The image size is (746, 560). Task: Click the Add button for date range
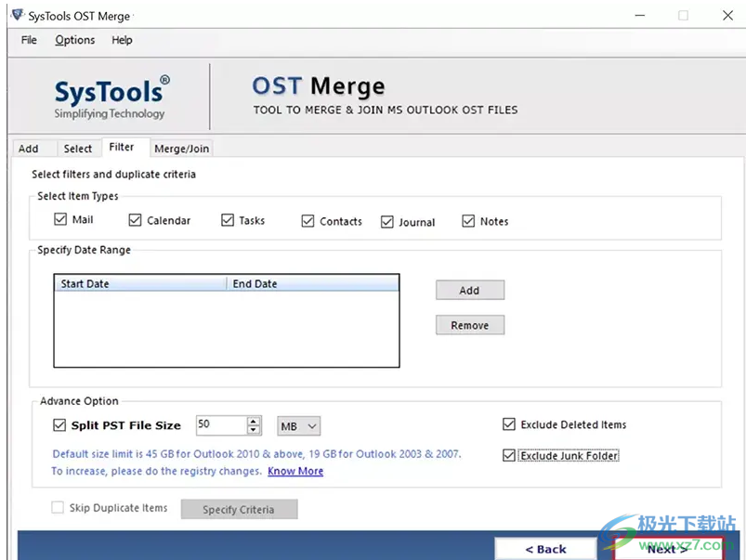(x=469, y=289)
